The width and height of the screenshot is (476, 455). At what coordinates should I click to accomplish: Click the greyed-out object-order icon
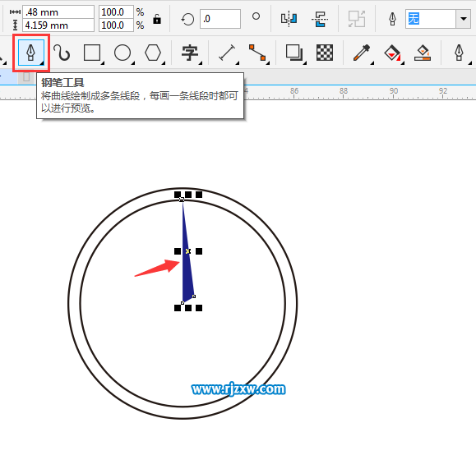coord(357,19)
